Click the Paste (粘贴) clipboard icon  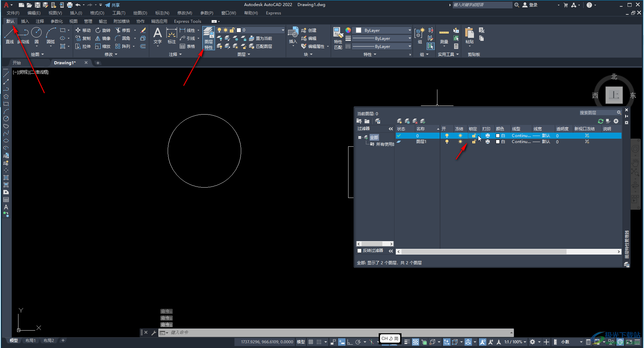(x=469, y=36)
